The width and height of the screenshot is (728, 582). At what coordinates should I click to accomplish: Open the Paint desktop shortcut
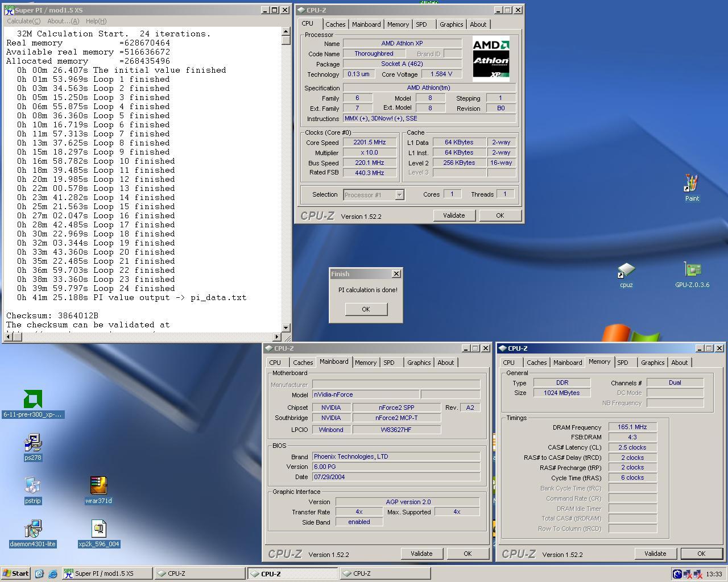tap(692, 188)
